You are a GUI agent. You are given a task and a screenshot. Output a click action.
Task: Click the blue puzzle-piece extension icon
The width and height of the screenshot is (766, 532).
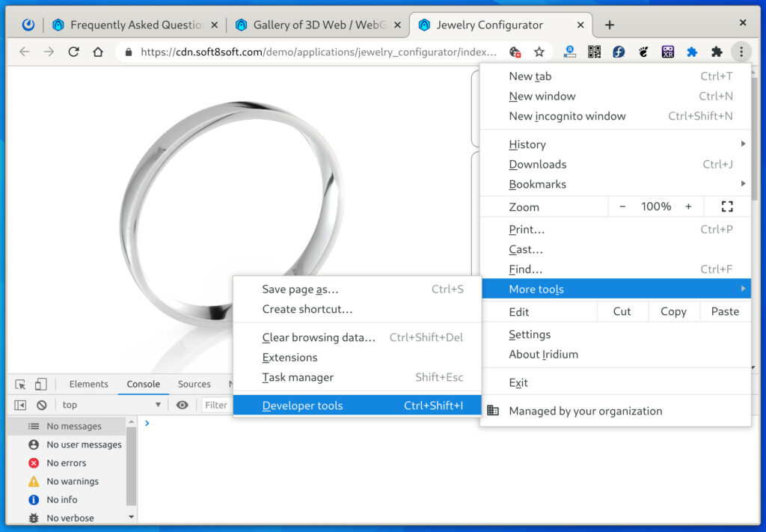692,52
